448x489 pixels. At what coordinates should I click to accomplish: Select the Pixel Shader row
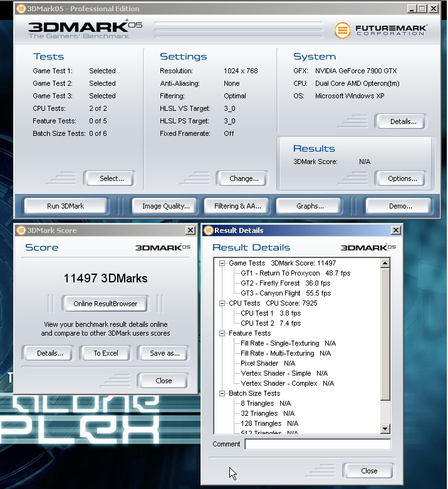point(268,363)
